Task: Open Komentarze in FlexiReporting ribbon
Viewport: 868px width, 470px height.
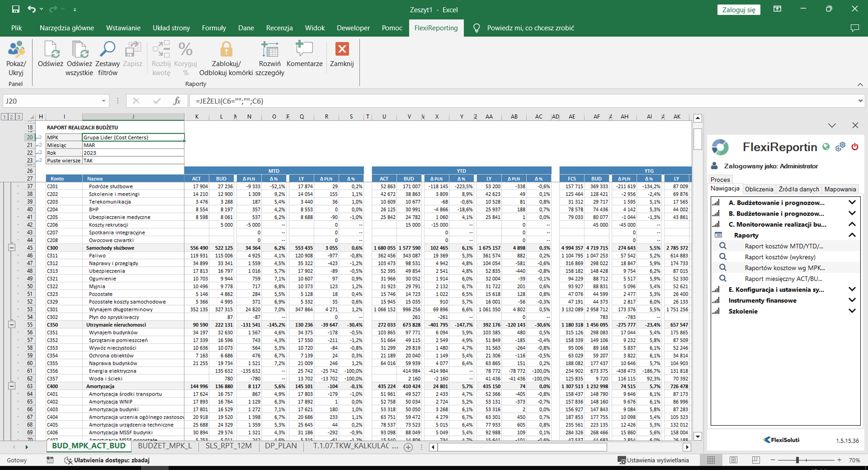Action: tap(304, 50)
